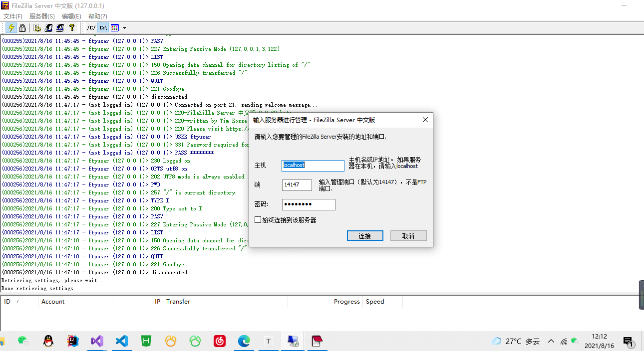Sort the transfer list by the ID column
This screenshot has height=351, width=644.
19,302
